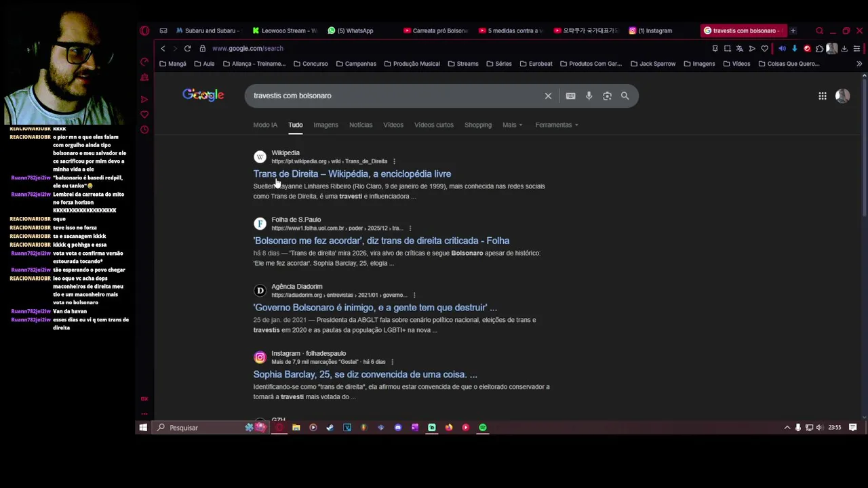Click the Google logo
The width and height of the screenshot is (868, 488).
pos(203,96)
